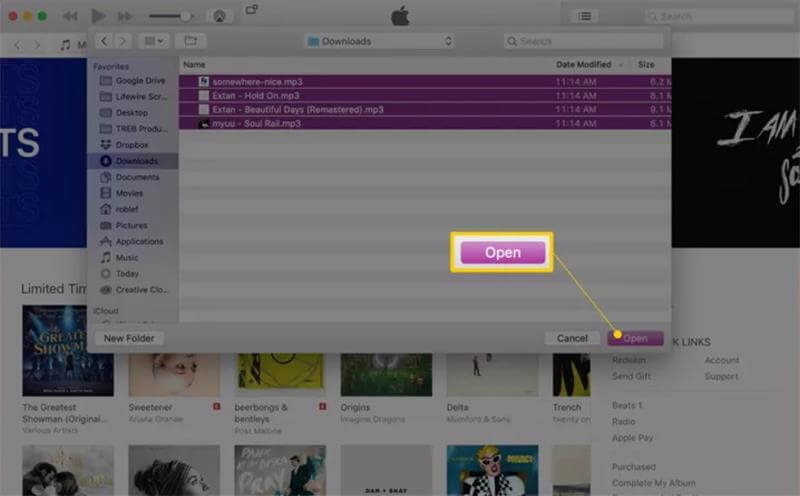Sort by Size column header

[646, 64]
